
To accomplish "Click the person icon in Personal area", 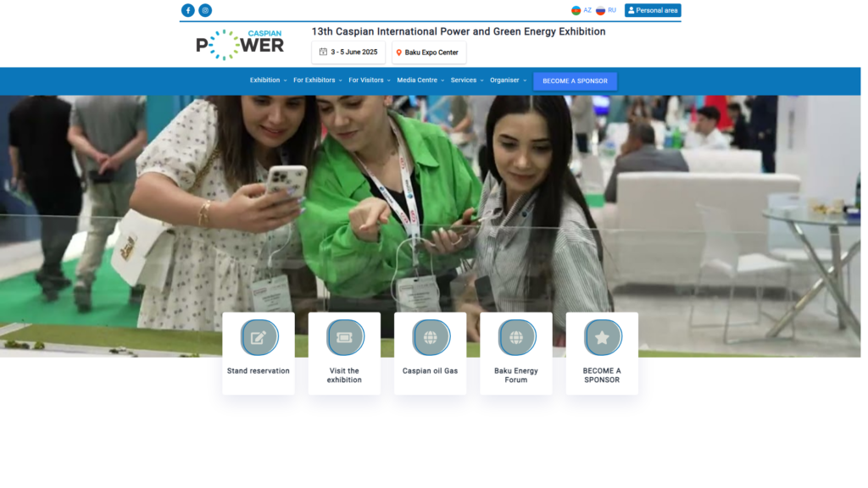I will pyautogui.click(x=631, y=10).
